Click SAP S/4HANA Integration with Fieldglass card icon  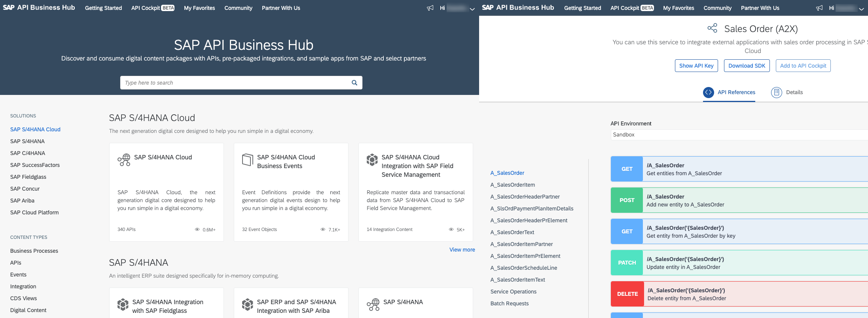click(123, 305)
